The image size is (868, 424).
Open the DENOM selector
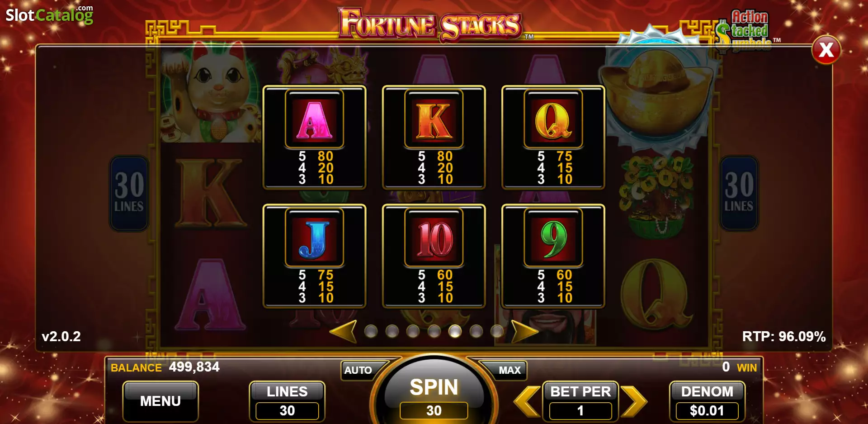coord(707,401)
